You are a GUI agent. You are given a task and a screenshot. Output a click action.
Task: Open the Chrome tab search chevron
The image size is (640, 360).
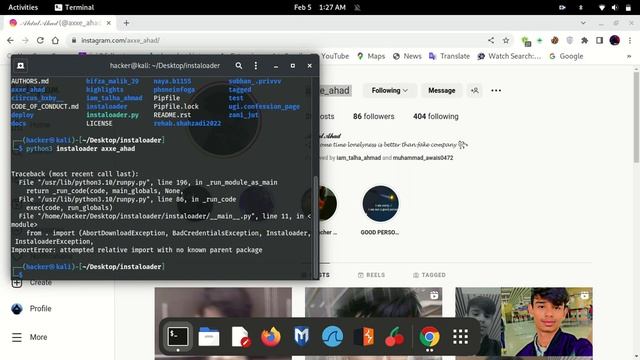[x=583, y=23]
